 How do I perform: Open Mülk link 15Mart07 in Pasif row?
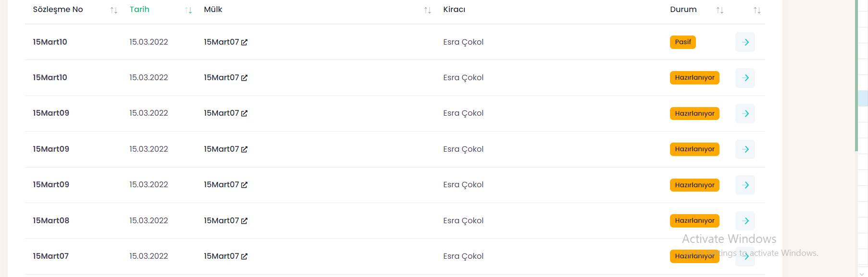click(221, 42)
